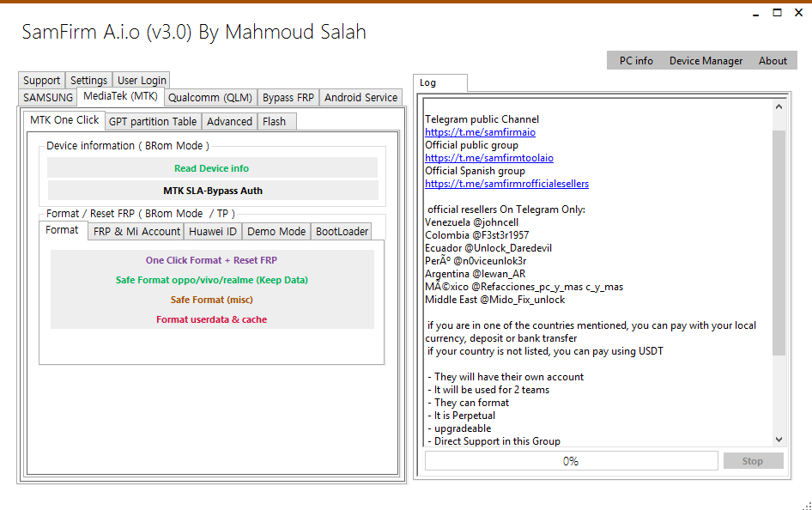Click the log scrollbar up arrow
812x510 pixels.
pyautogui.click(x=779, y=106)
